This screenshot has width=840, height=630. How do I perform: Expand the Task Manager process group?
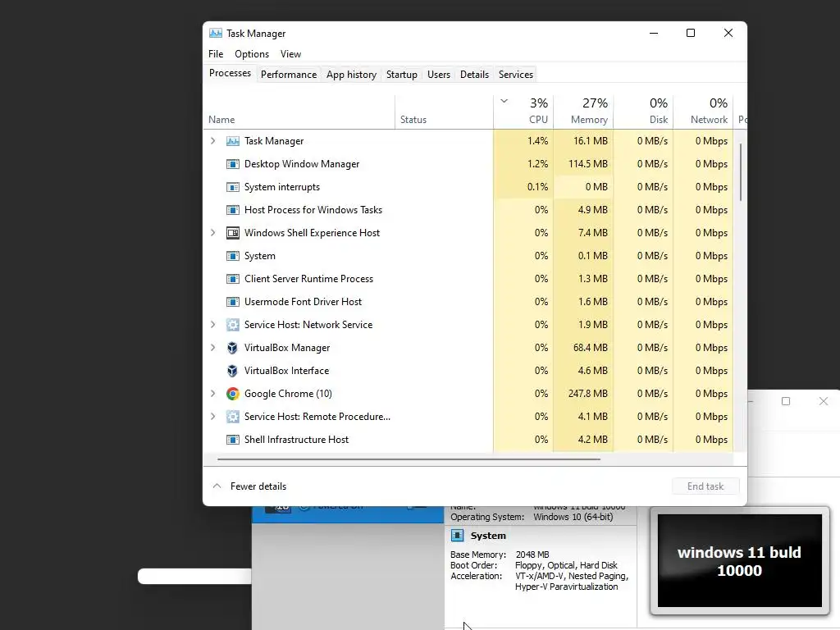(x=212, y=141)
